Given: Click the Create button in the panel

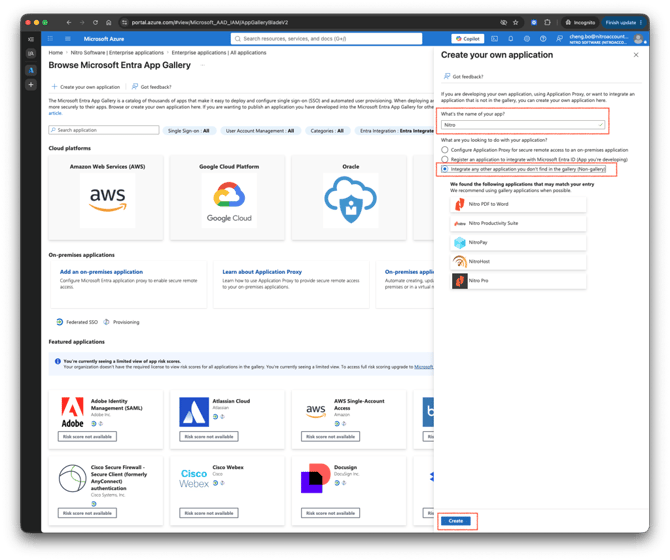Looking at the screenshot, I should pyautogui.click(x=455, y=521).
